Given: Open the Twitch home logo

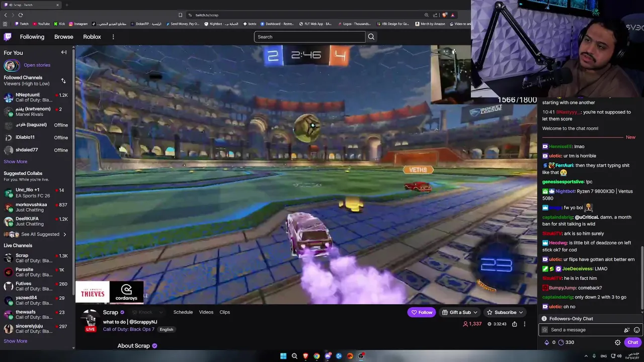Looking at the screenshot, I should pos(8,37).
